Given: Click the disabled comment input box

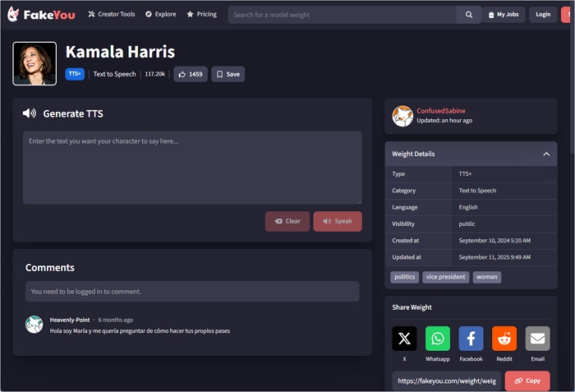Looking at the screenshot, I should 192,292.
